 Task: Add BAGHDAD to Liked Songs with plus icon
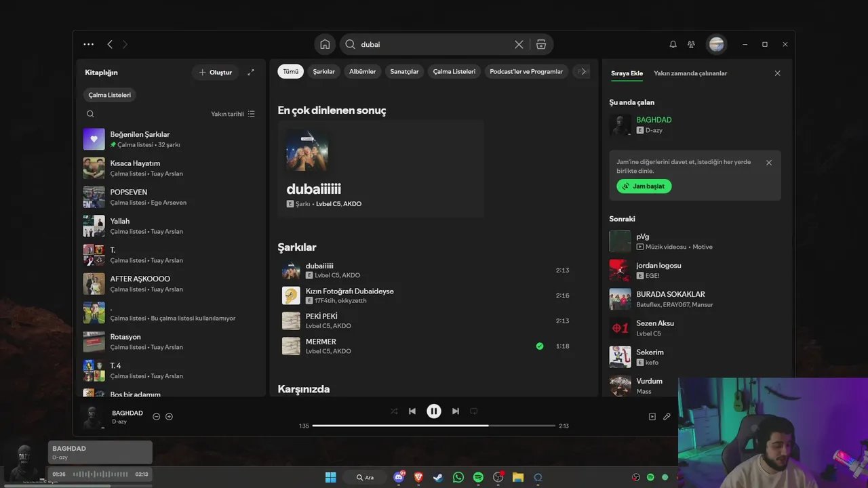tap(169, 416)
